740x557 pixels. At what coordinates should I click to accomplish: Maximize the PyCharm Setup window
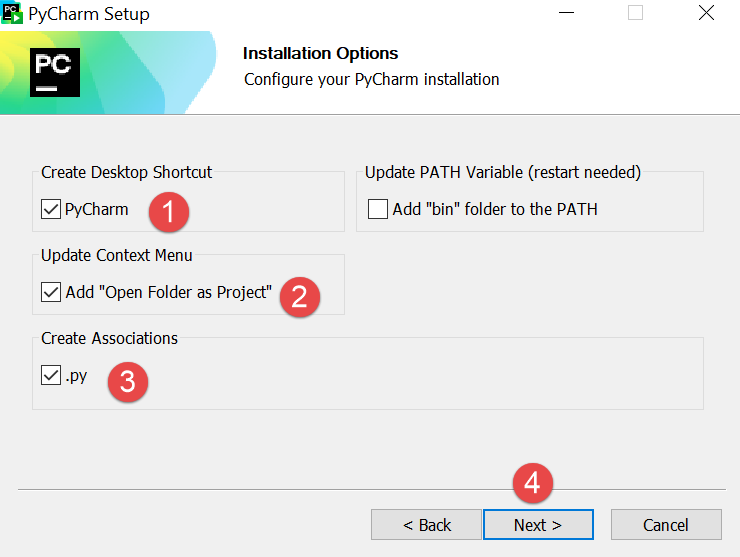(635, 14)
